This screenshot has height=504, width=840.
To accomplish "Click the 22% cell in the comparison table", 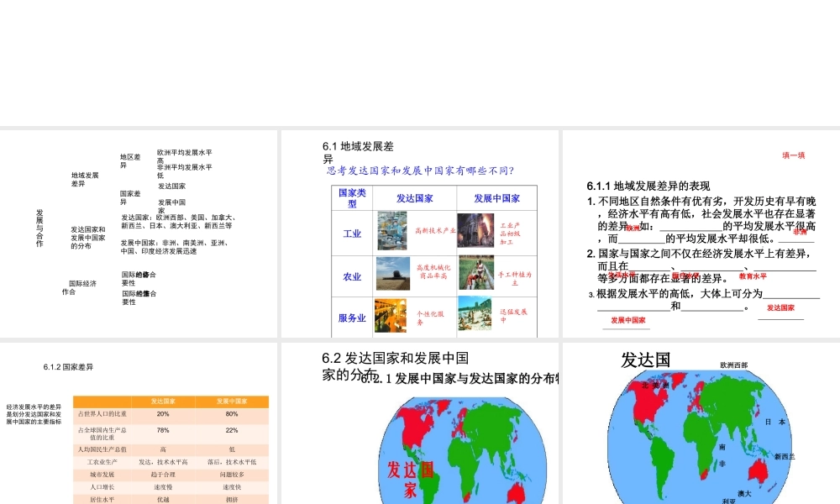I will 232,430.
